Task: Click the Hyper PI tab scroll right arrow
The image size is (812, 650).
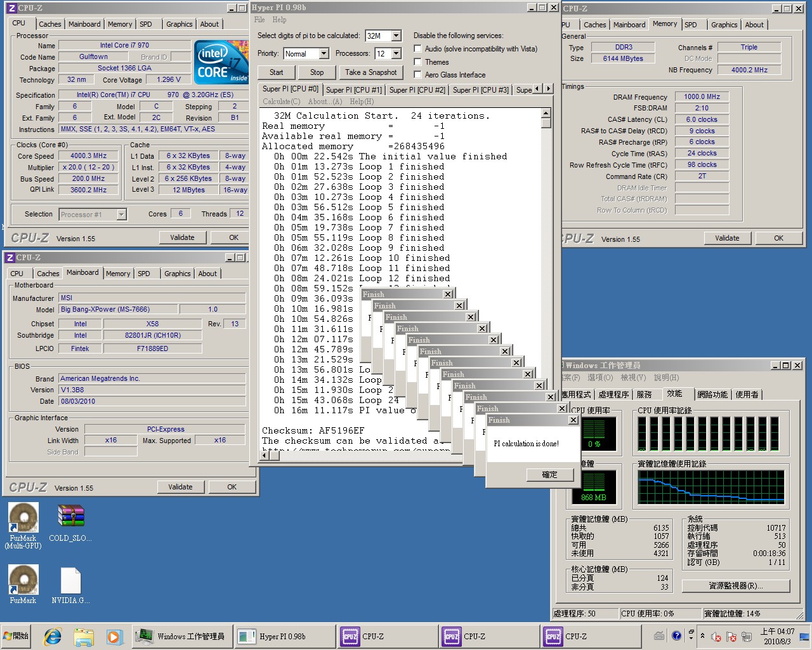Action: [548, 89]
